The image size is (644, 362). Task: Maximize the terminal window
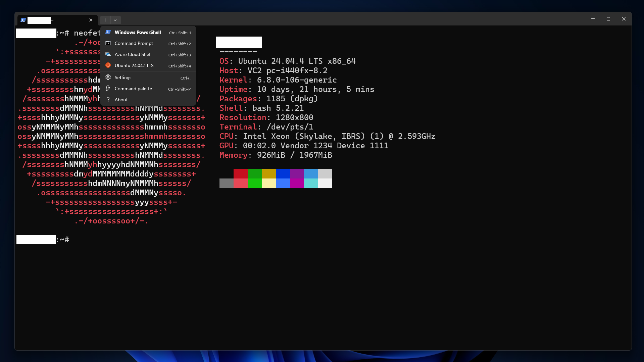pyautogui.click(x=608, y=19)
